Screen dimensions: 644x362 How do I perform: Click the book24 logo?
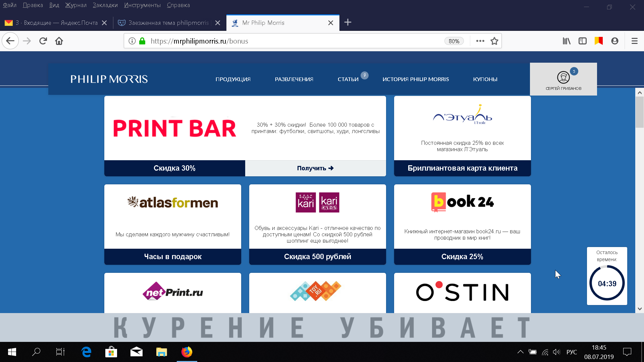463,202
